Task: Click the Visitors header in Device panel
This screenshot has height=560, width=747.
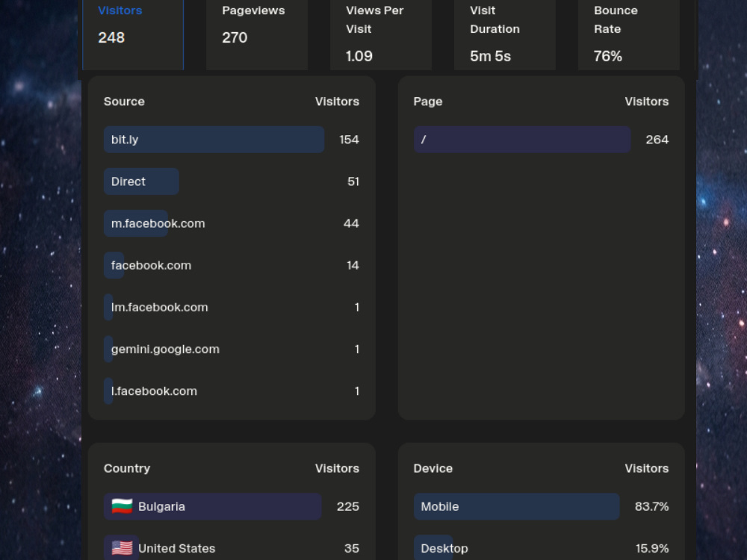Action: pos(647,469)
